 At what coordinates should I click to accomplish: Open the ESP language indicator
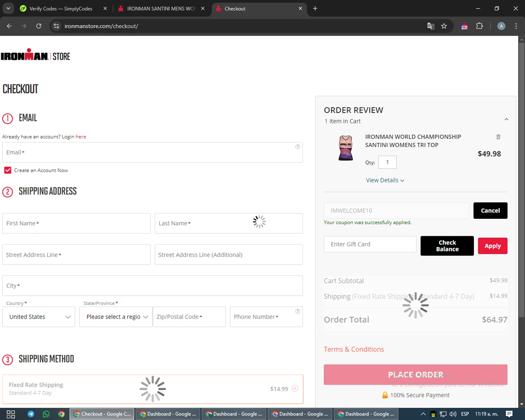[465, 414]
